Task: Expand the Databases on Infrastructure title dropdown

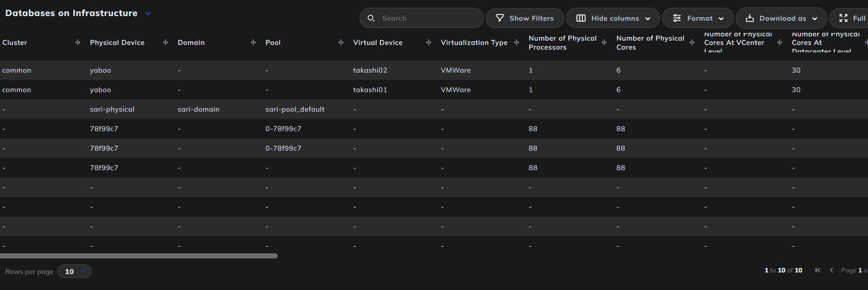Action: 148,14
